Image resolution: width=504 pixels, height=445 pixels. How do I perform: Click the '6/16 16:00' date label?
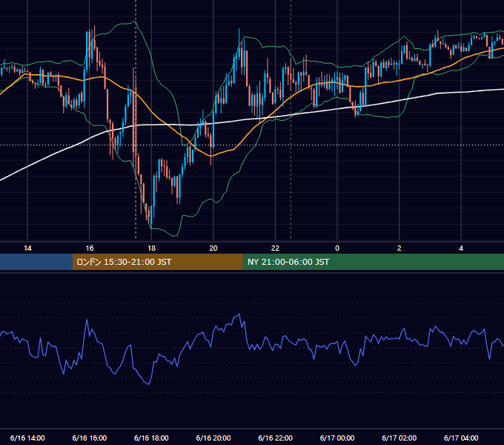pos(90,438)
